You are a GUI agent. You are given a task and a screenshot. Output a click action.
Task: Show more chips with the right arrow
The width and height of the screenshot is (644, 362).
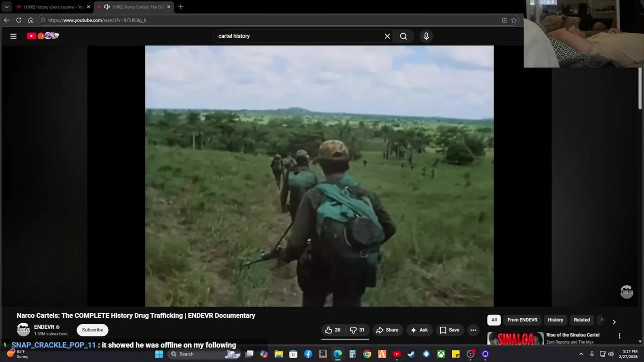point(614,322)
